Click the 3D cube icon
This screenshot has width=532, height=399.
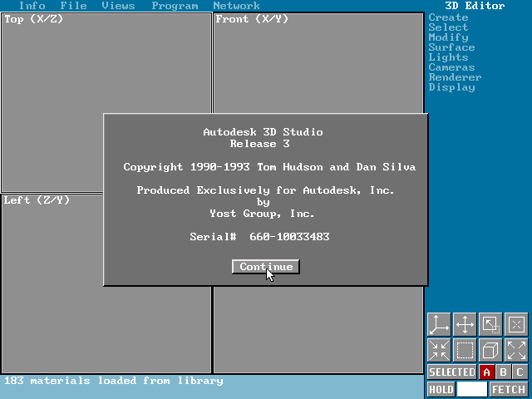[x=490, y=350]
